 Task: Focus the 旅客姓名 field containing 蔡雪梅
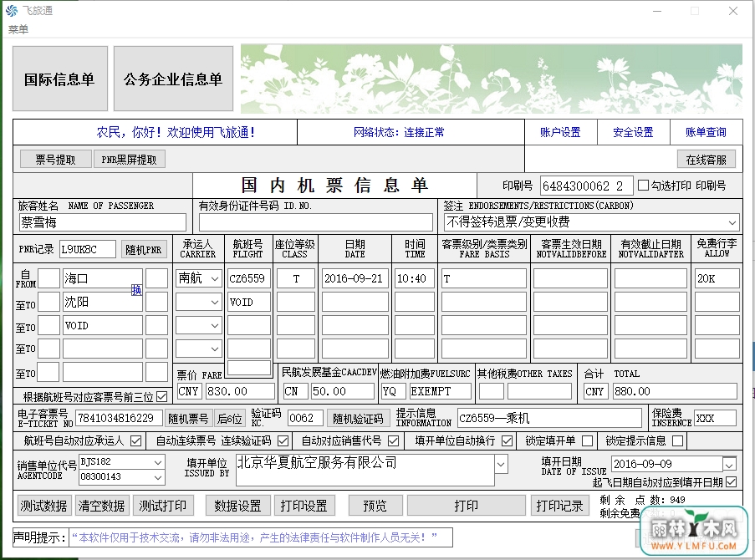click(x=103, y=222)
